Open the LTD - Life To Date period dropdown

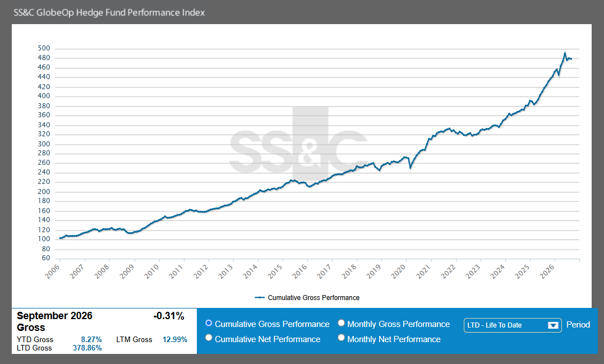(513, 325)
